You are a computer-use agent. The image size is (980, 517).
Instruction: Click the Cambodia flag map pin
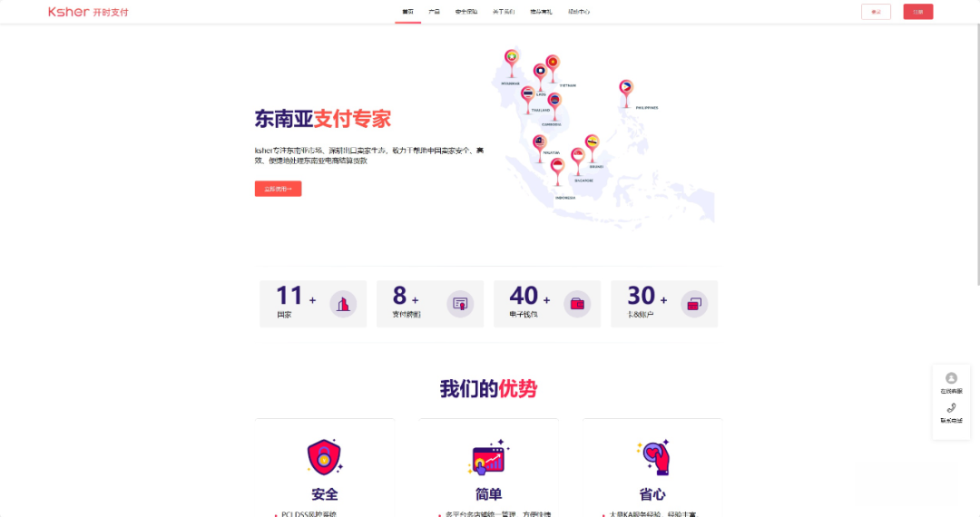pyautogui.click(x=554, y=107)
